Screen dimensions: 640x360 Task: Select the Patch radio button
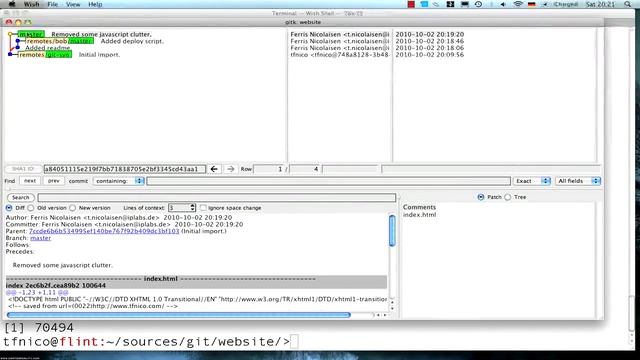(x=481, y=197)
